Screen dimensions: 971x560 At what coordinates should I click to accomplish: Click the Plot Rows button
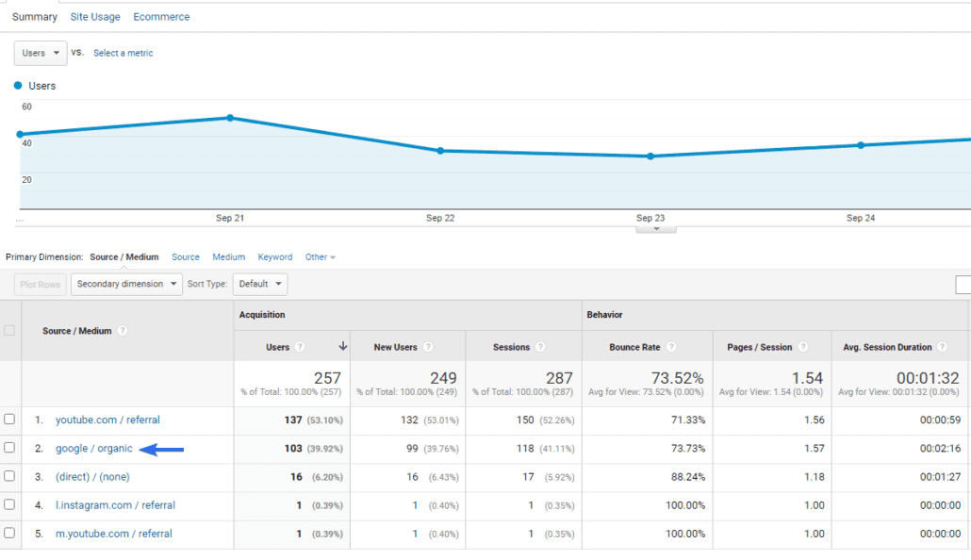pyautogui.click(x=40, y=285)
